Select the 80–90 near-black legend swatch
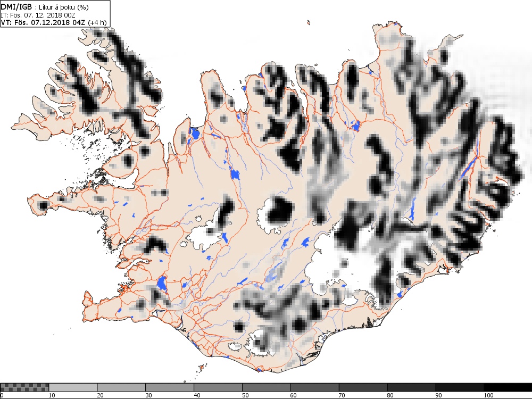Viewport: 532px width, 399px height. tap(411, 387)
